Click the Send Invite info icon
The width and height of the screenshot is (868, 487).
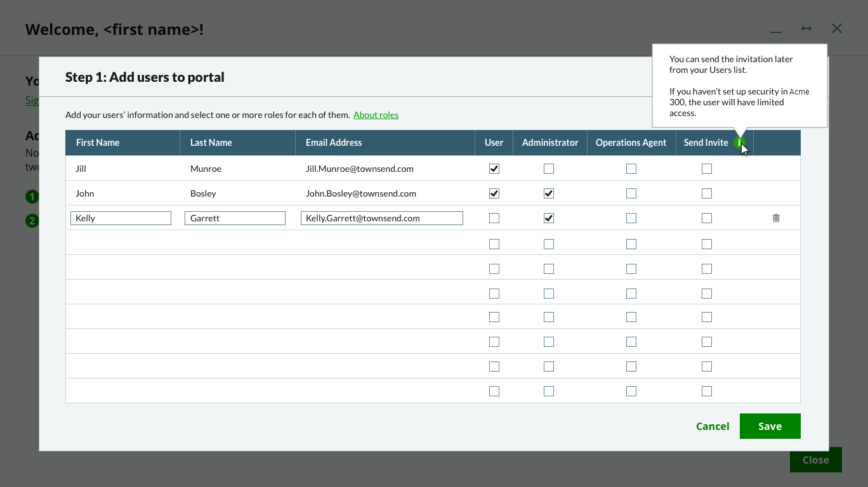(740, 143)
